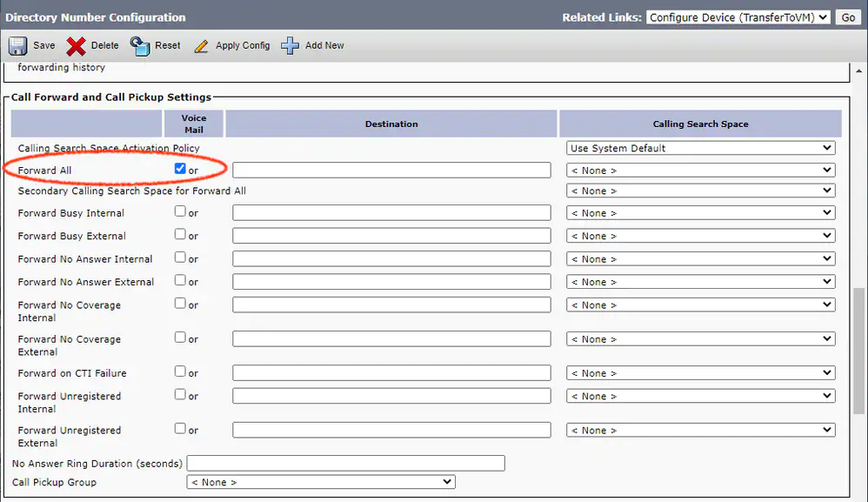
Task: Click the Call Forward and Call Pickup Settings heading
Action: pyautogui.click(x=111, y=97)
